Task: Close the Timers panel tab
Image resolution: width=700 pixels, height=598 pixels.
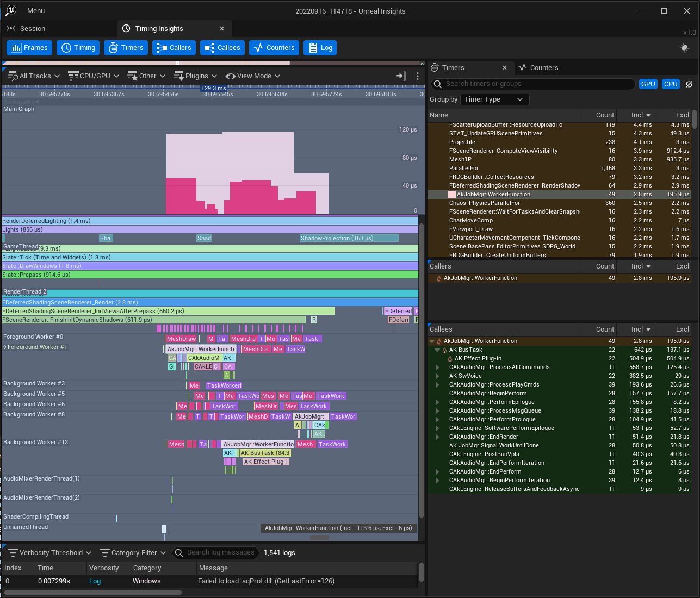Action: [x=505, y=68]
